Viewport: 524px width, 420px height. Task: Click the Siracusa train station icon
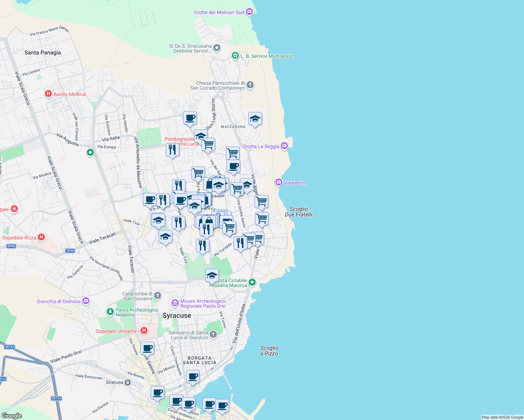[128, 382]
